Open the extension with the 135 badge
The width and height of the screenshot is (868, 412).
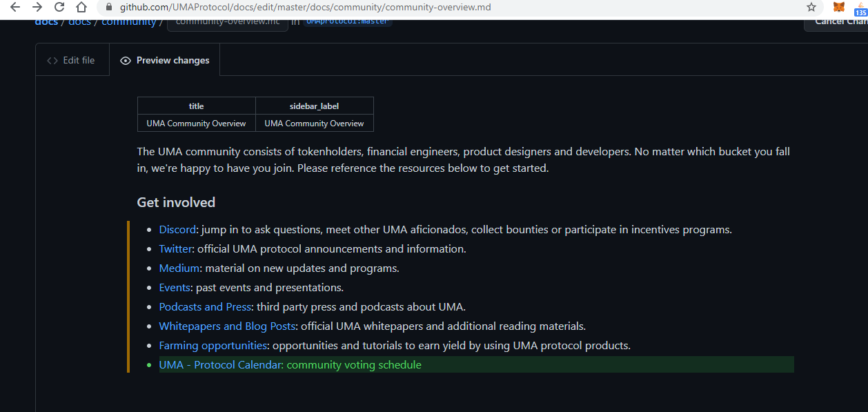point(860,8)
